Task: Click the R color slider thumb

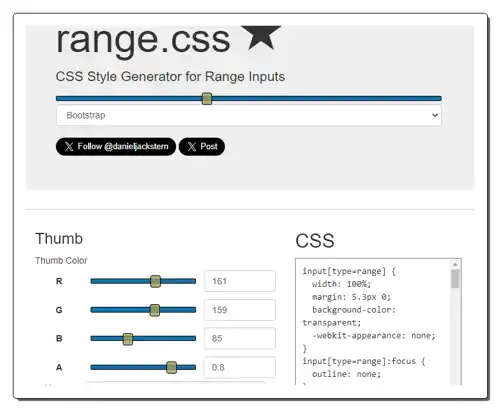Action: [x=155, y=281]
